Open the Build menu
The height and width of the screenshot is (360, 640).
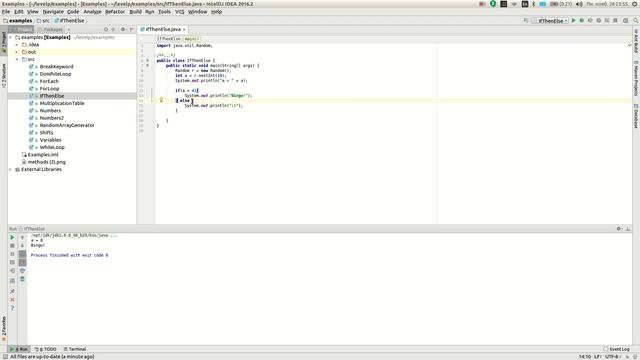click(136, 12)
